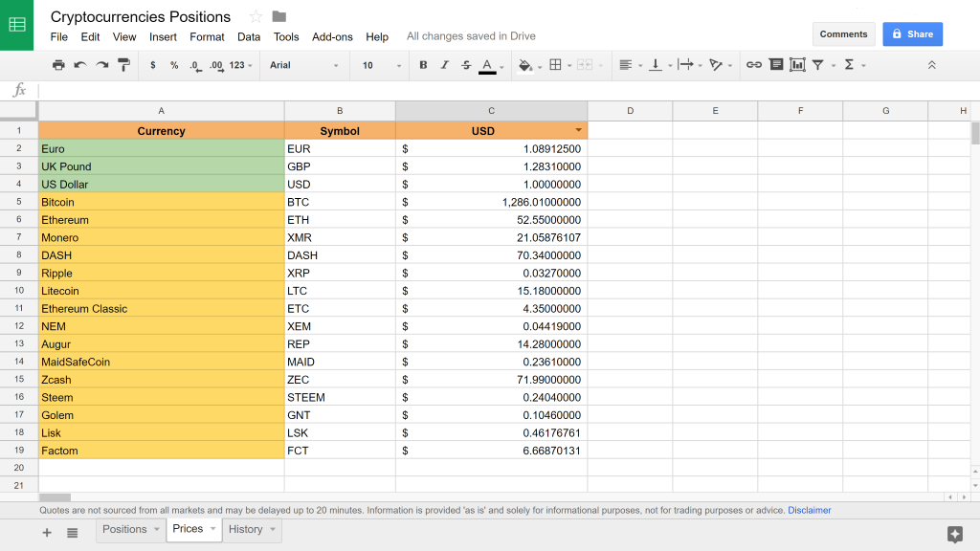Click the insert comment icon
The width and height of the screenshot is (980, 551).
(775, 64)
